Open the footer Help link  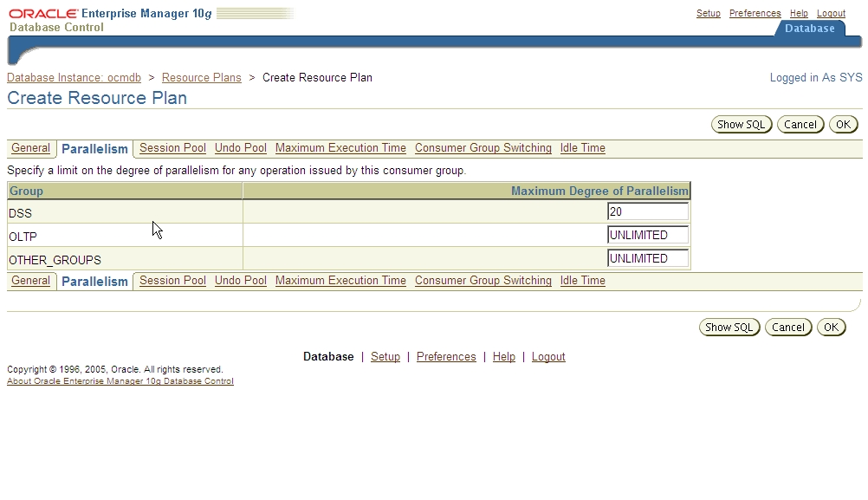[504, 357]
